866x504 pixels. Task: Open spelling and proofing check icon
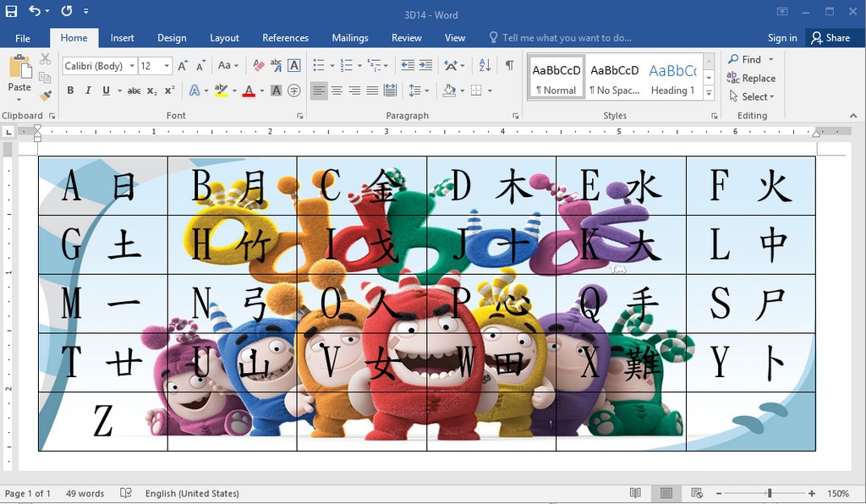point(126,493)
